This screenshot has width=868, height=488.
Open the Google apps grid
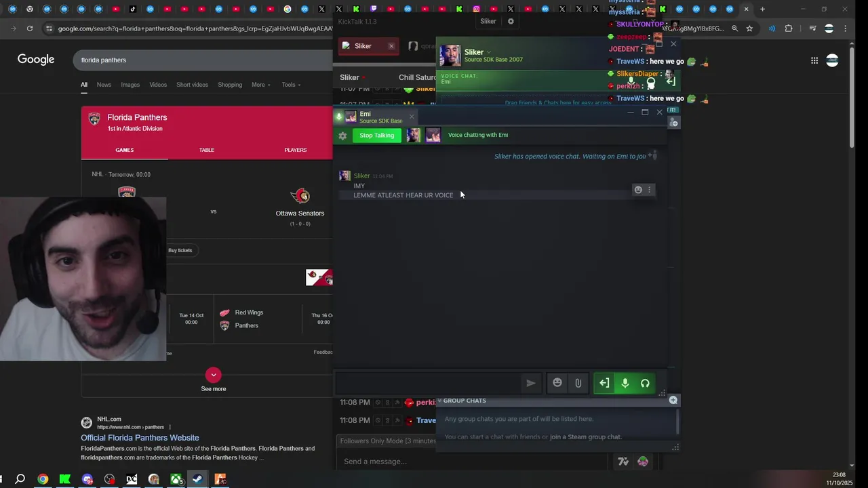click(x=814, y=60)
